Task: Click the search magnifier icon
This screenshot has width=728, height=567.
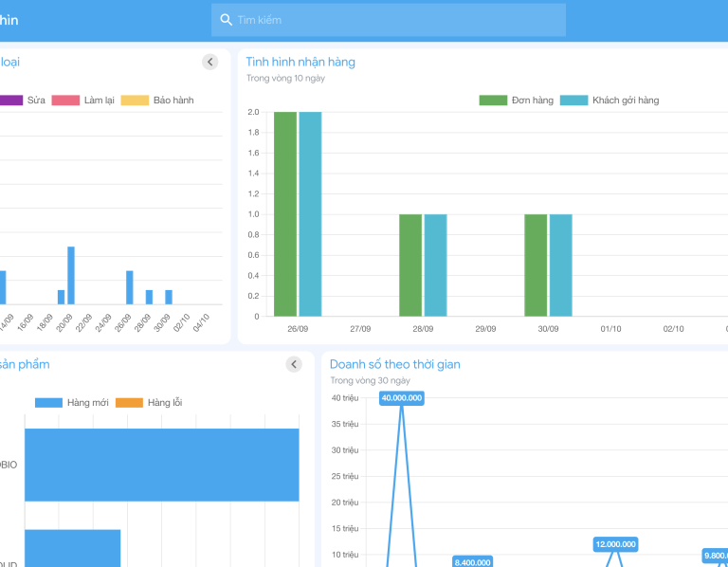Action: 226,20
